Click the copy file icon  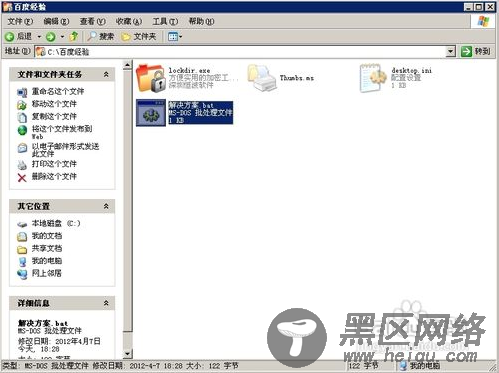coord(22,118)
